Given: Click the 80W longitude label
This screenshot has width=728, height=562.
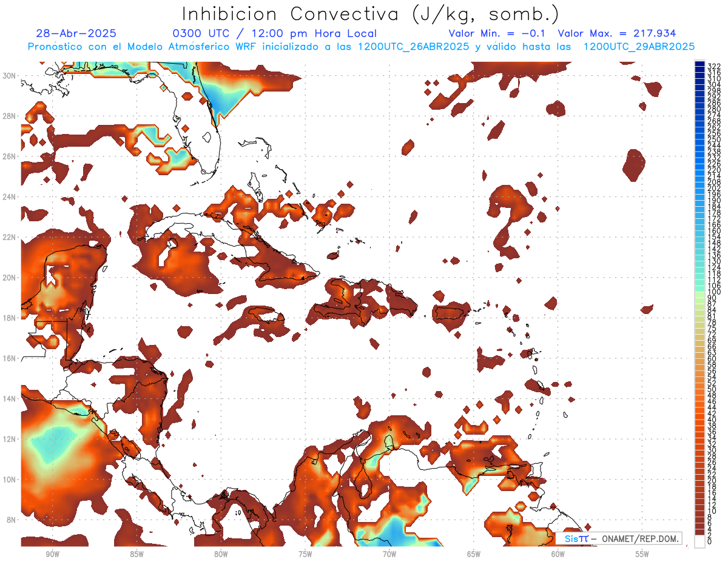Looking at the screenshot, I should coord(221,554).
